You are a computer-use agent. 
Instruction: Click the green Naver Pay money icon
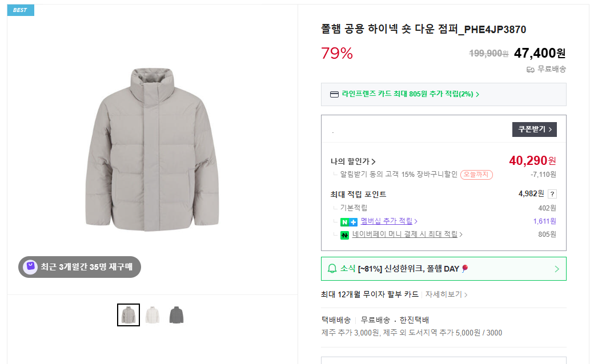pyautogui.click(x=344, y=234)
